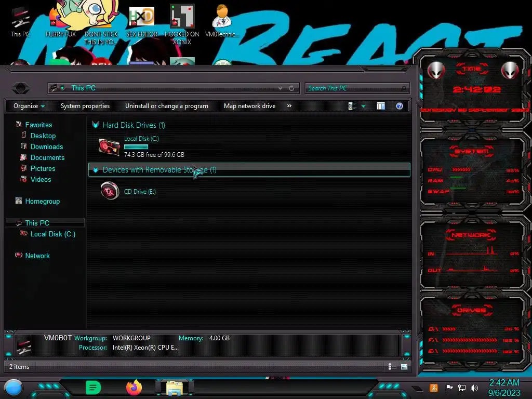
Task: Click right alien head icon in widget
Action: pyautogui.click(x=510, y=70)
